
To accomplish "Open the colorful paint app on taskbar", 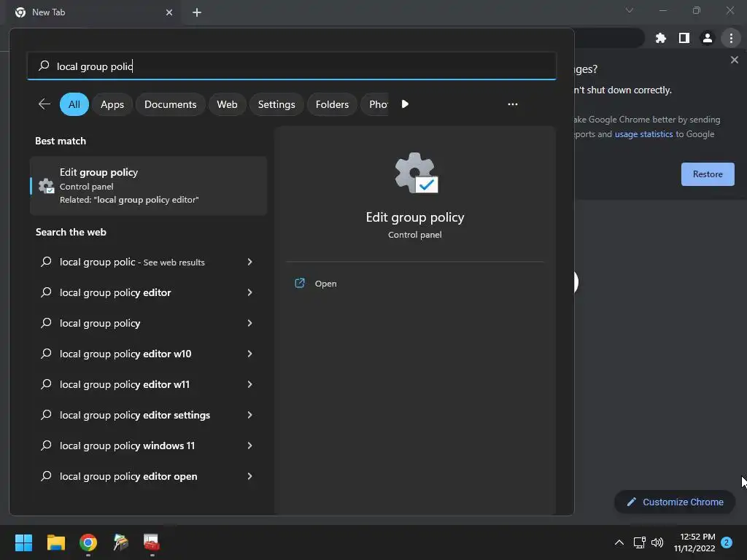I will click(x=120, y=542).
